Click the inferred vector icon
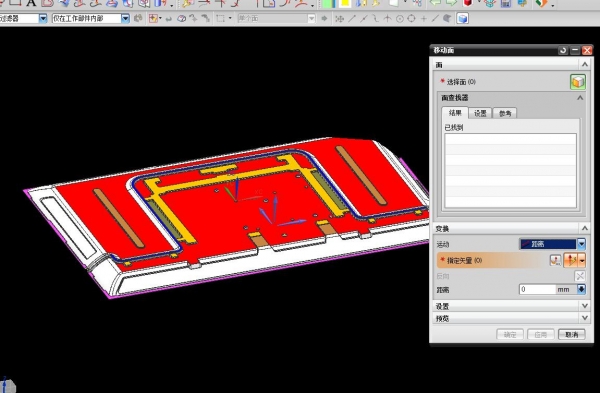 click(x=571, y=261)
